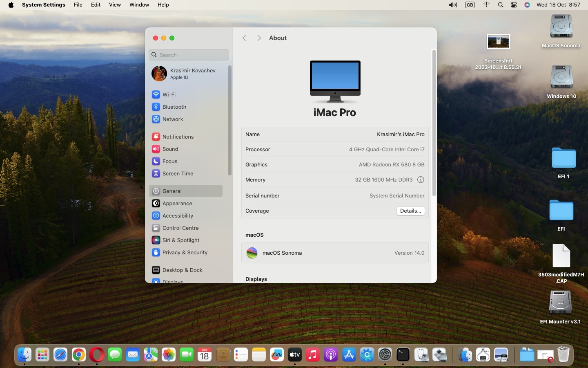This screenshot has width=588, height=368.
Task: Open Calendar from the Dock
Action: 205,355
